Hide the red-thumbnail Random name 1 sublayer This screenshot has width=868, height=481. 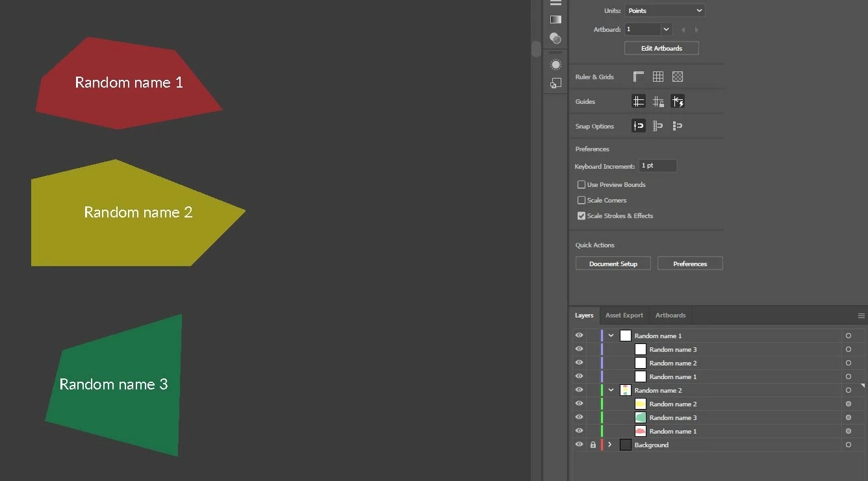coord(580,431)
